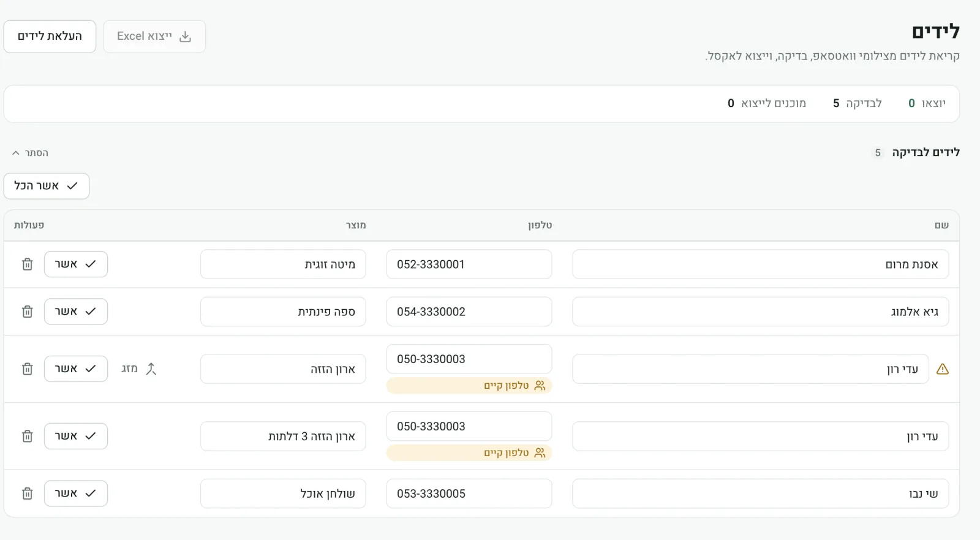The image size is (980, 540).
Task: Edit name field עדי רון with warning
Action: 750,369
